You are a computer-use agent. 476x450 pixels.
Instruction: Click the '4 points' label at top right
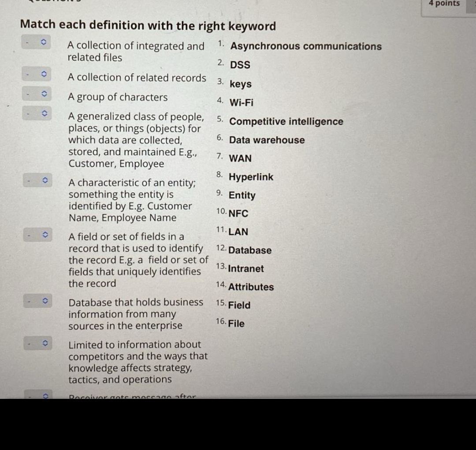[x=445, y=4]
